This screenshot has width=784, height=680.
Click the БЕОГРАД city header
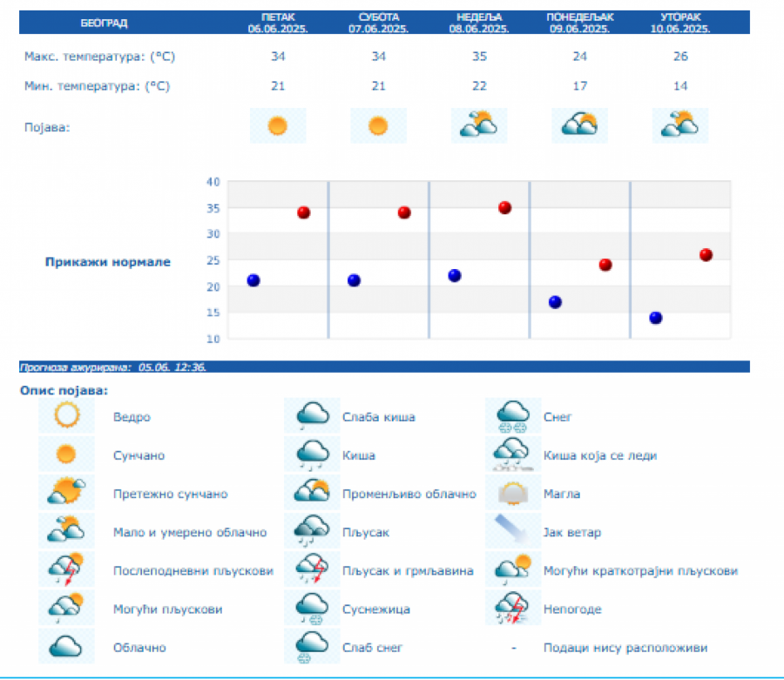pyautogui.click(x=105, y=23)
